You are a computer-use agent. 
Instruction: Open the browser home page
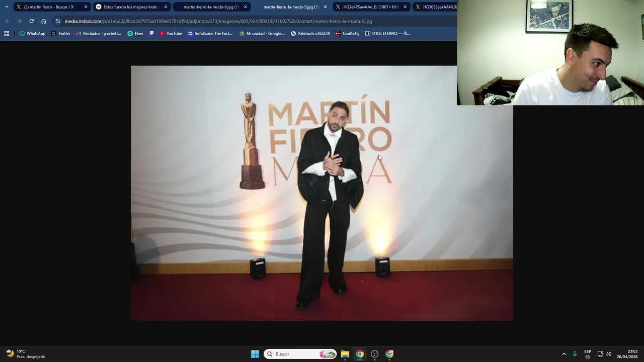click(x=43, y=21)
